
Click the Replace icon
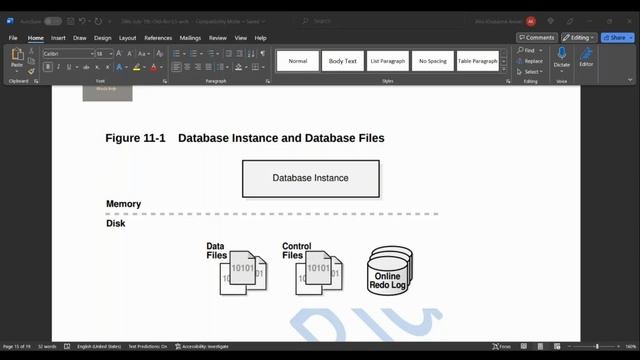click(529, 61)
